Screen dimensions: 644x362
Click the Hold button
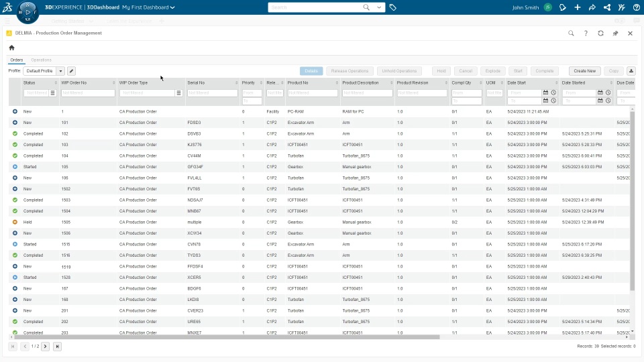click(441, 71)
